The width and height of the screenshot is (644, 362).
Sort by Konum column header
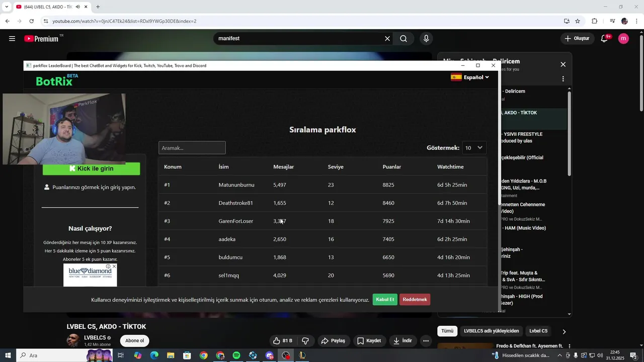[x=173, y=167]
